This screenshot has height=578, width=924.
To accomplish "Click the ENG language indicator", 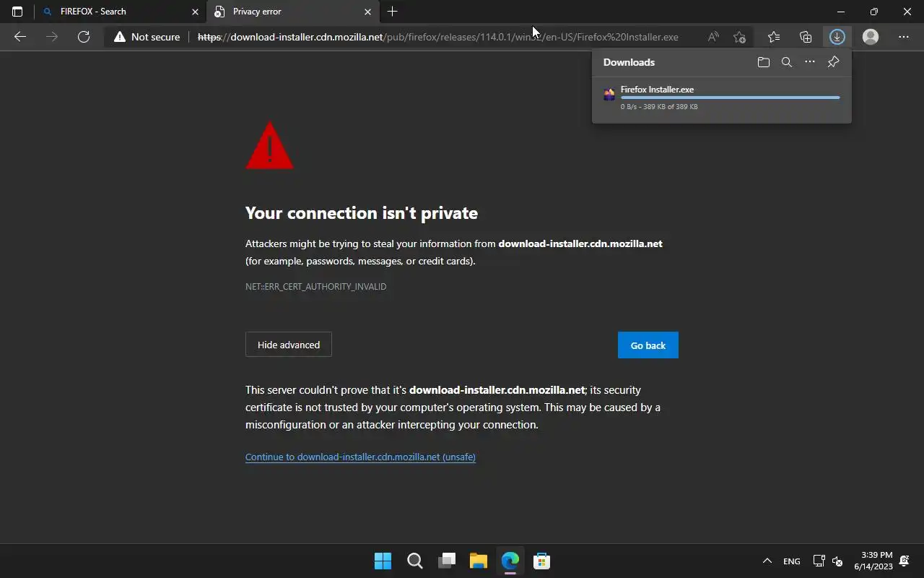I will point(792,561).
